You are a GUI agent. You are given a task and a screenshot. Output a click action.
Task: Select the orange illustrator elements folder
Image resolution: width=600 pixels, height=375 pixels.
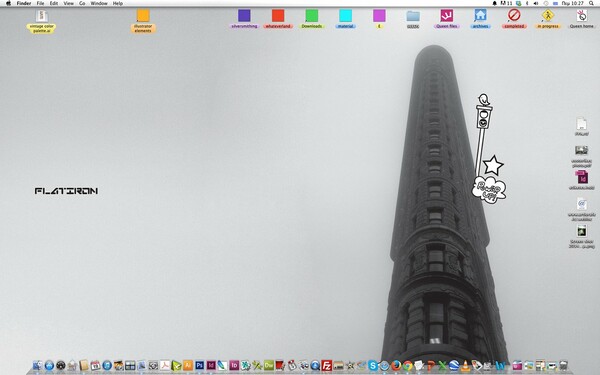[x=143, y=21]
